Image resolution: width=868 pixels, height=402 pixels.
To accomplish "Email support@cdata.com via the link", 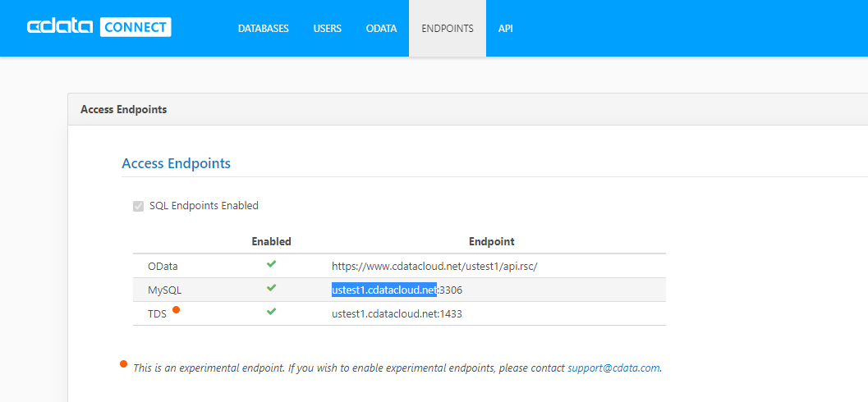I will 614,368.
